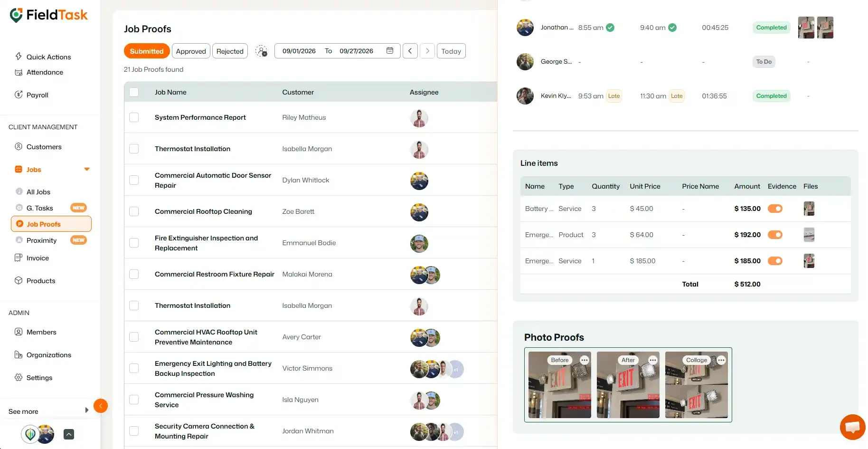Screen dimensions: 868x449
Task: Go to next date range arrow
Action: click(x=427, y=51)
